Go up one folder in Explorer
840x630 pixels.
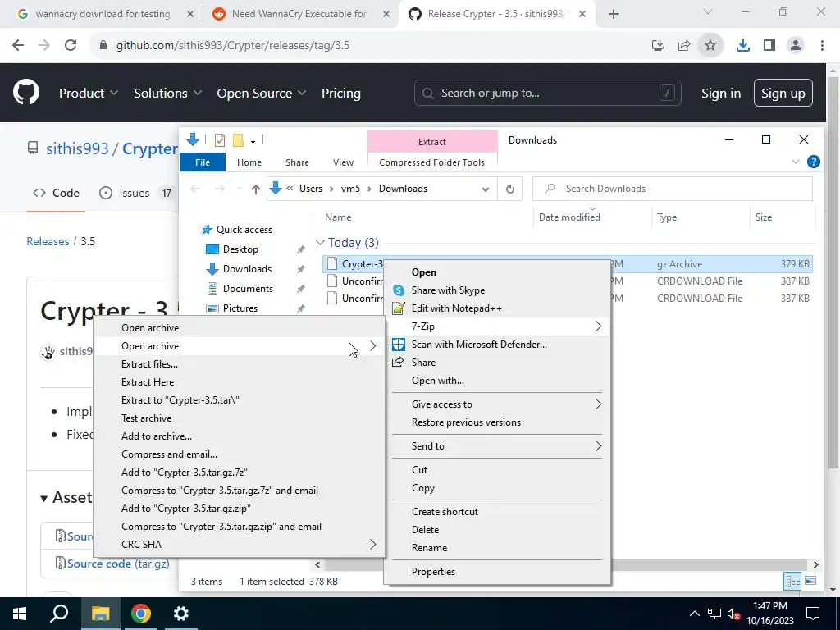[256, 189]
